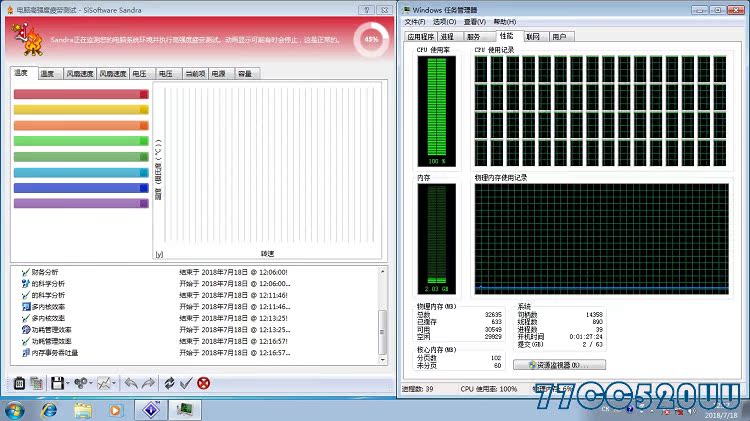
Task: Launch Internet Explorer from the taskbar
Action: (x=49, y=410)
